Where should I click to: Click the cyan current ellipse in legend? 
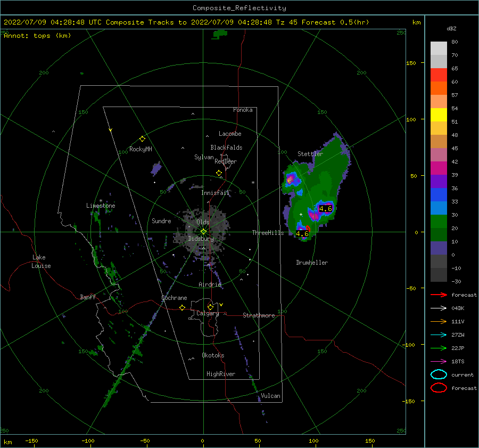point(439,374)
